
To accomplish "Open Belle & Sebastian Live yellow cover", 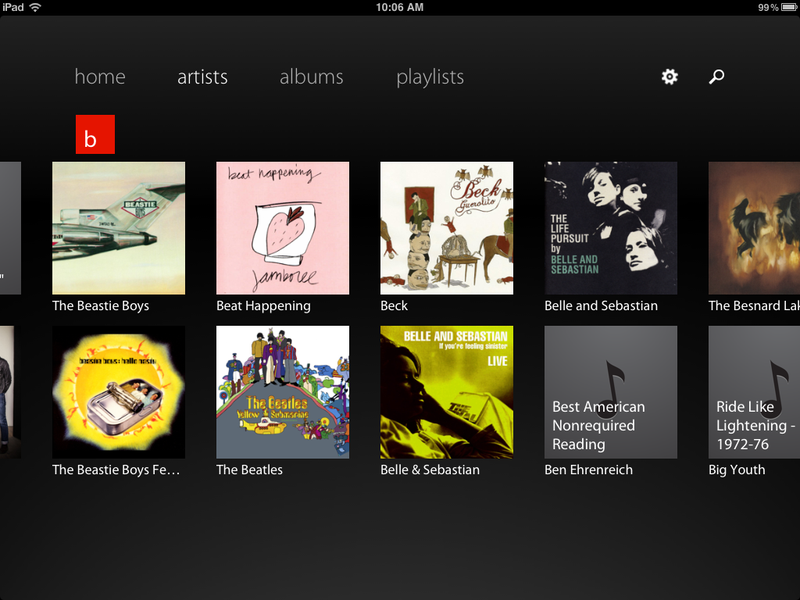I will (x=446, y=392).
